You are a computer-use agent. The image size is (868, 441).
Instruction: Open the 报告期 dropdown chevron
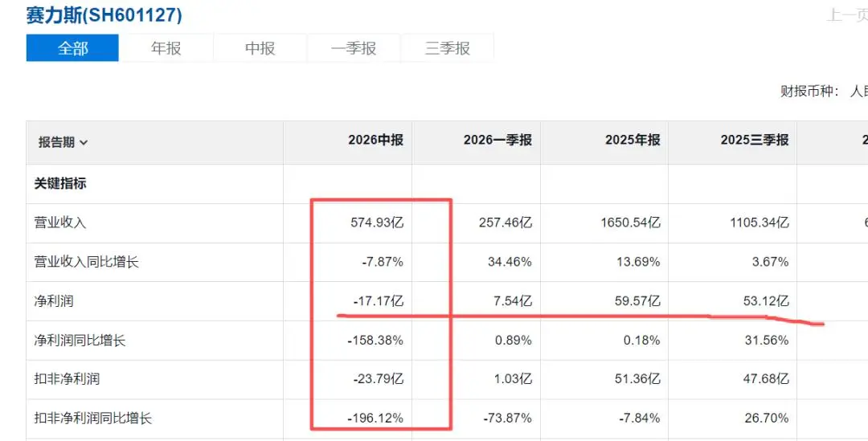pyautogui.click(x=84, y=143)
